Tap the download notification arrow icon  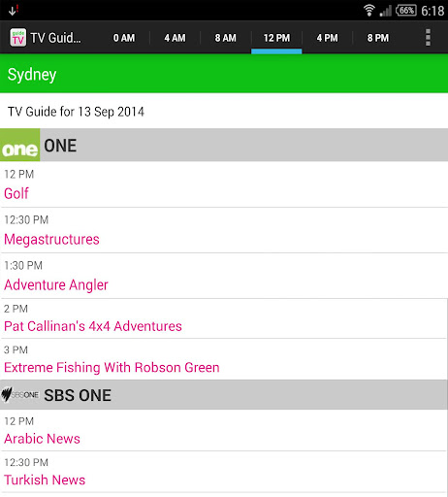(x=13, y=11)
